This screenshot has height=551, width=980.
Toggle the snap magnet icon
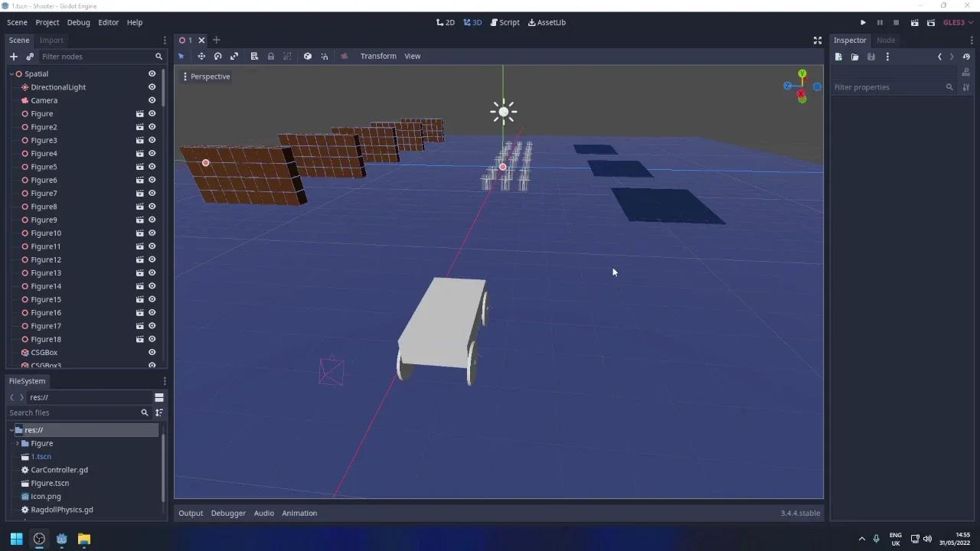tap(325, 56)
